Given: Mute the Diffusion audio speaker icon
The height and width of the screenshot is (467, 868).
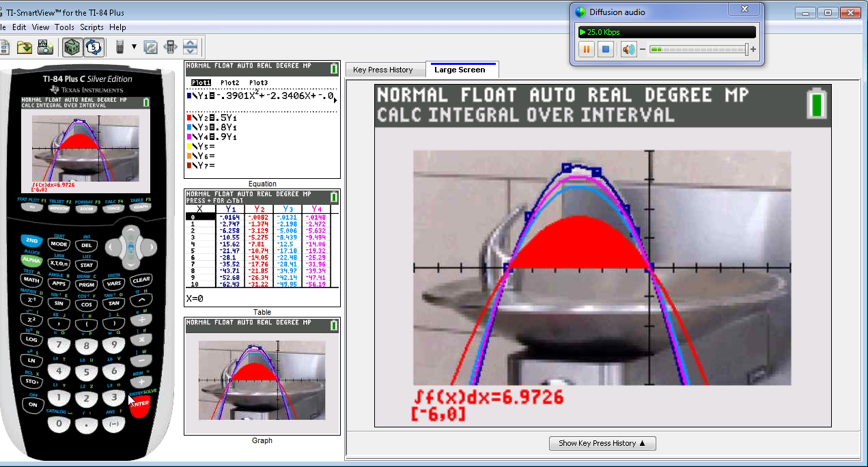Looking at the screenshot, I should (x=628, y=49).
